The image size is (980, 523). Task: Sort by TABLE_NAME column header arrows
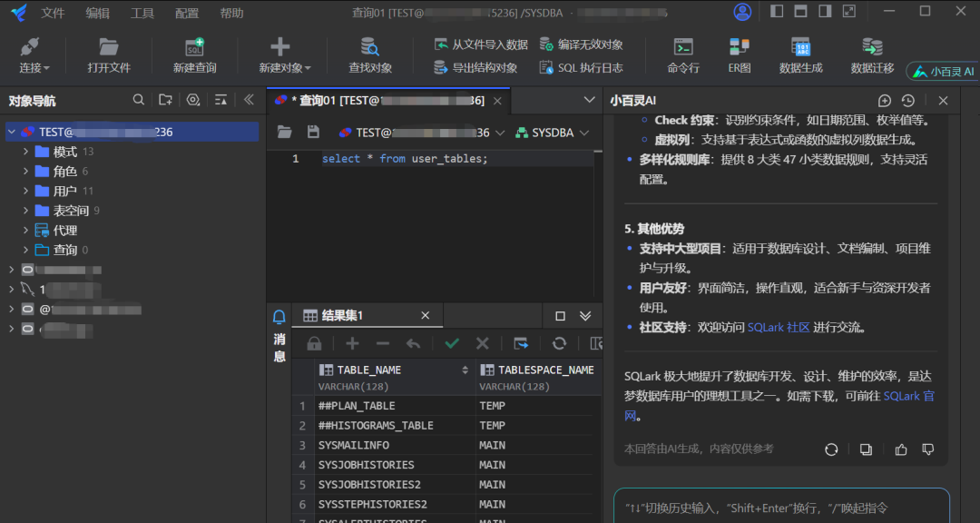(x=465, y=370)
